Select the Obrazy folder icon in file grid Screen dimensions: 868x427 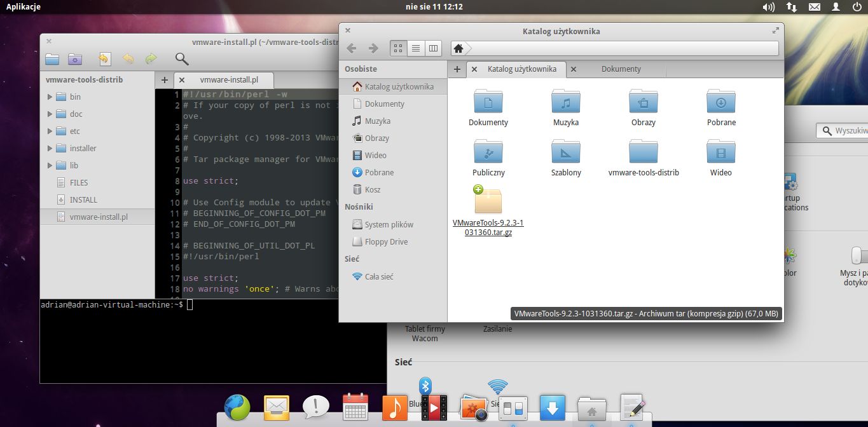[x=644, y=101]
